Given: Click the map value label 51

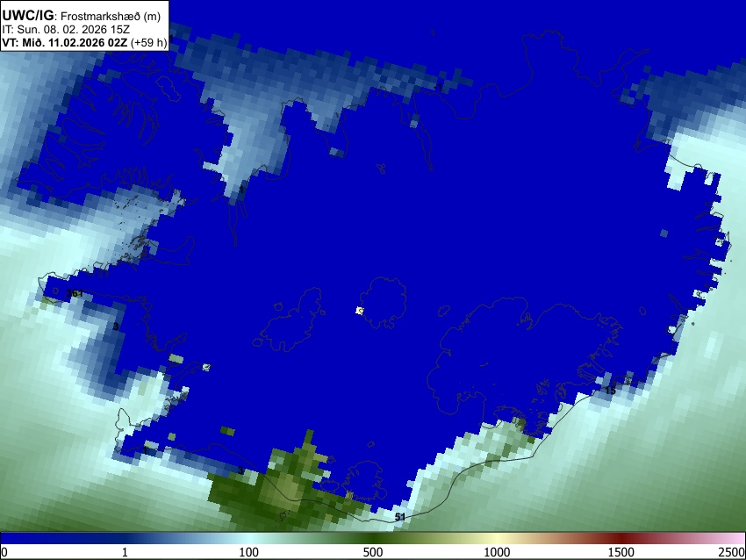Looking at the screenshot, I should click(400, 517).
